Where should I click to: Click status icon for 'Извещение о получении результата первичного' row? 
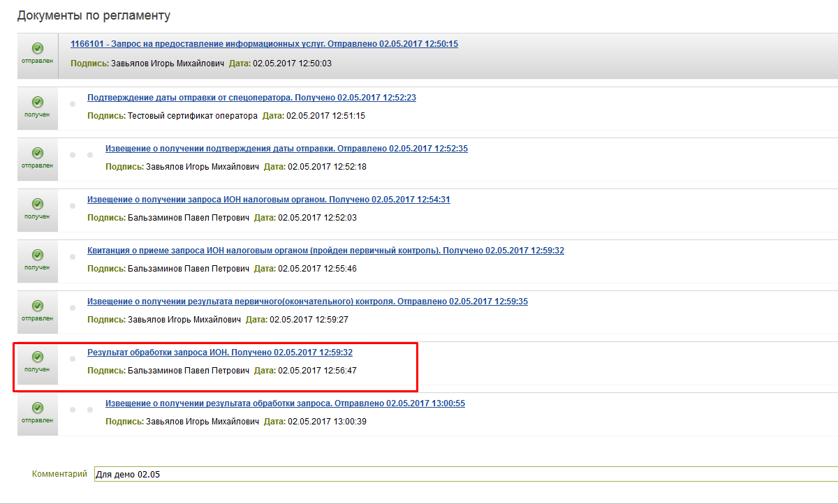38,306
